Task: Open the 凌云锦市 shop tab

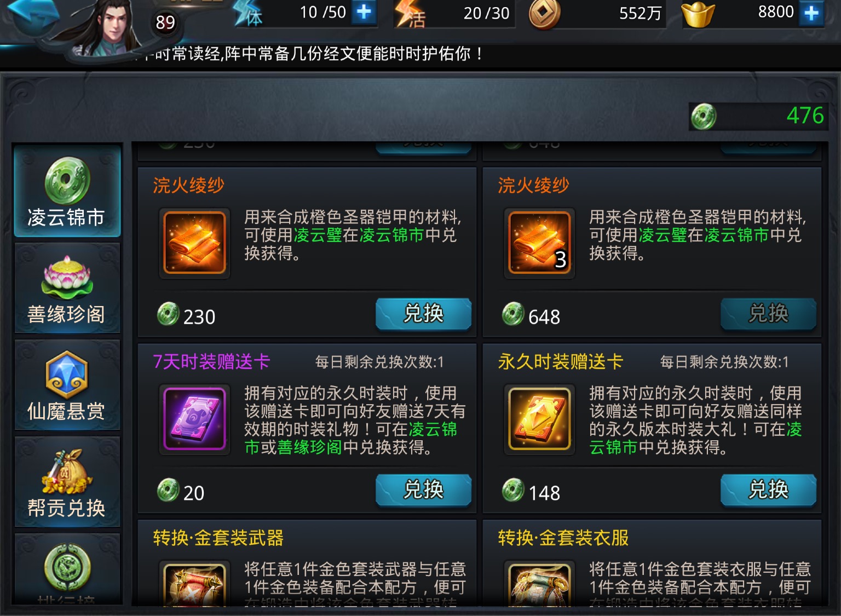Action: coord(67,191)
